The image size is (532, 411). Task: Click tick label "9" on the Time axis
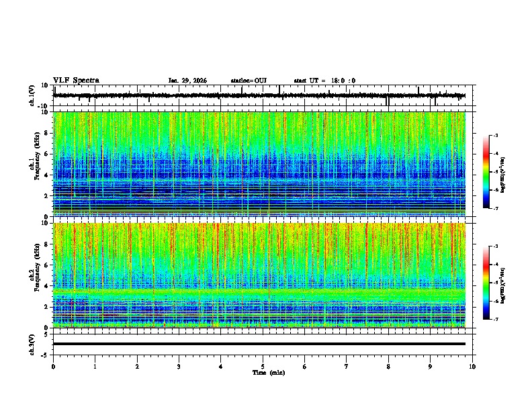point(430,367)
